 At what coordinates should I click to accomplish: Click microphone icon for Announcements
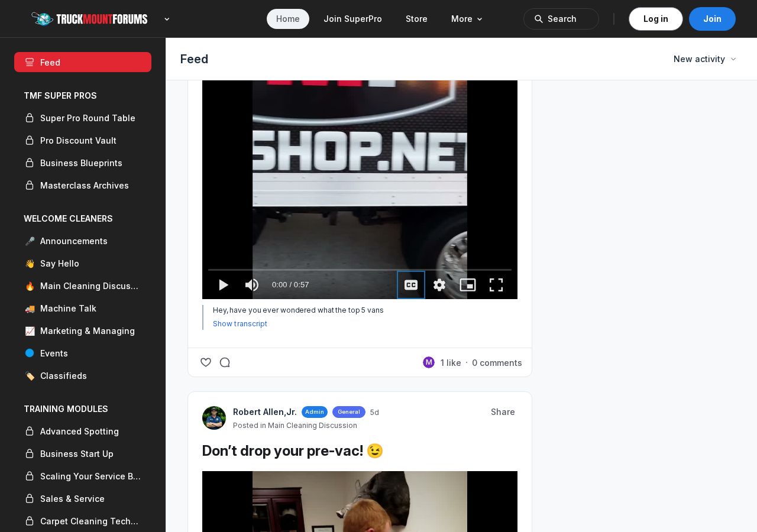(x=30, y=241)
